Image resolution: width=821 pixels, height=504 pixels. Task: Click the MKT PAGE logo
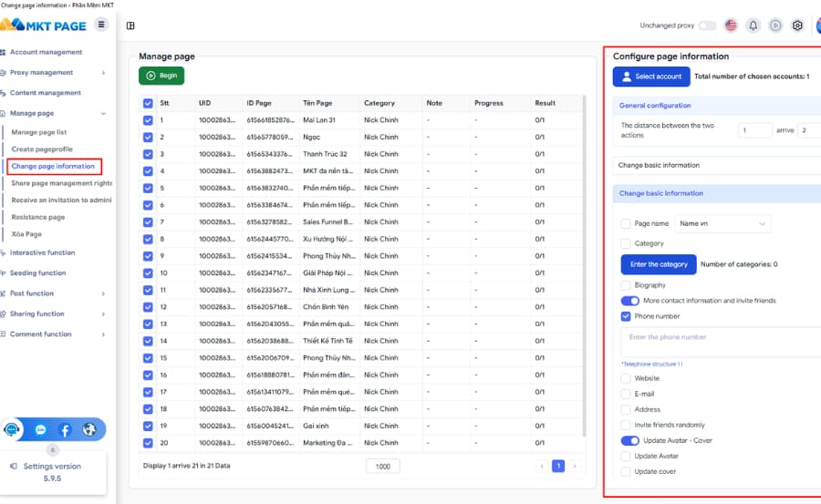pos(43,26)
